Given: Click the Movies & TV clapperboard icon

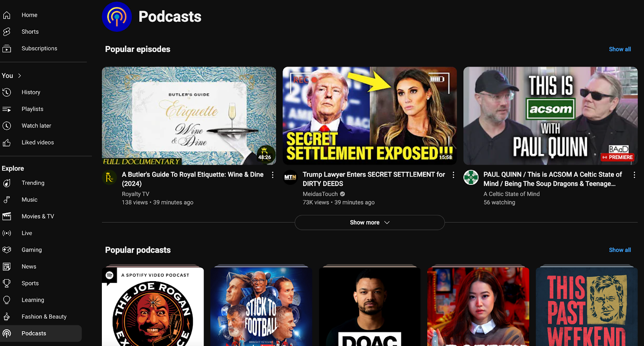Looking at the screenshot, I should 6,216.
